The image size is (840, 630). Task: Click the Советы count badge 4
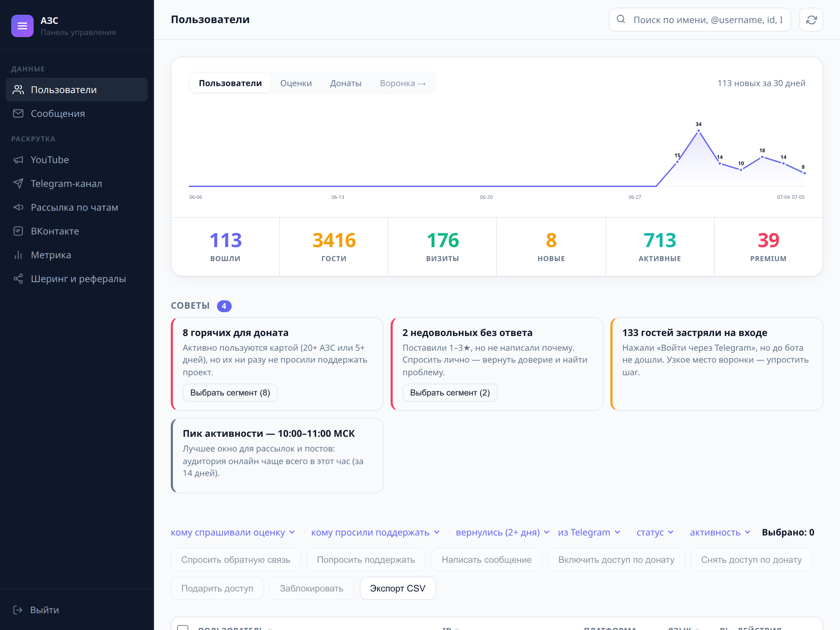(x=224, y=306)
